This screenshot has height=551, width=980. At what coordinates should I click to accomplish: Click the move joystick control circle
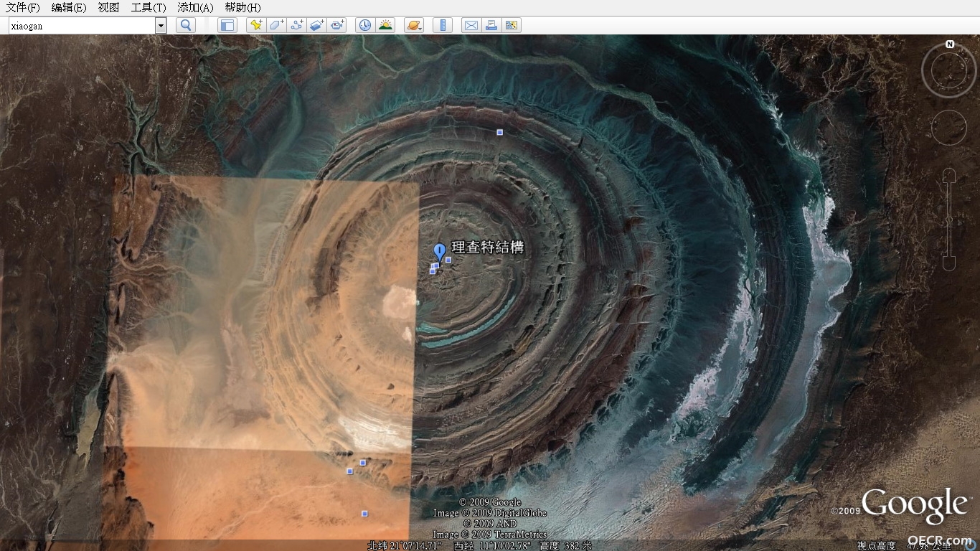pos(949,128)
